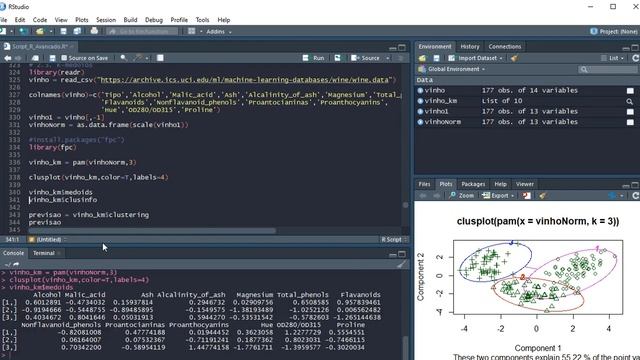Open the Global Environment dropdown
This screenshot has width=640, height=360.
coord(451,69)
